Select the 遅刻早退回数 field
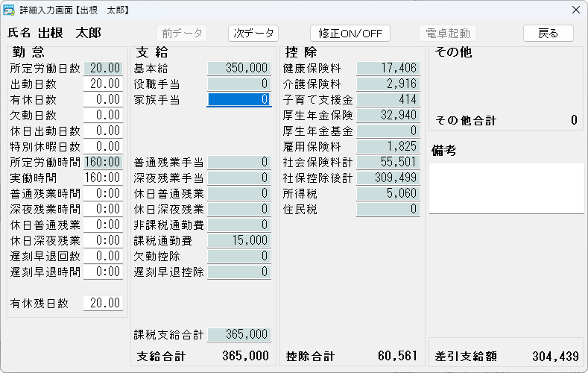 coord(103,256)
